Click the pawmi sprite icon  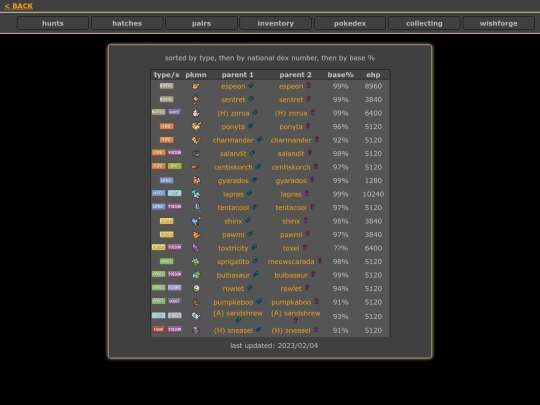(196, 235)
